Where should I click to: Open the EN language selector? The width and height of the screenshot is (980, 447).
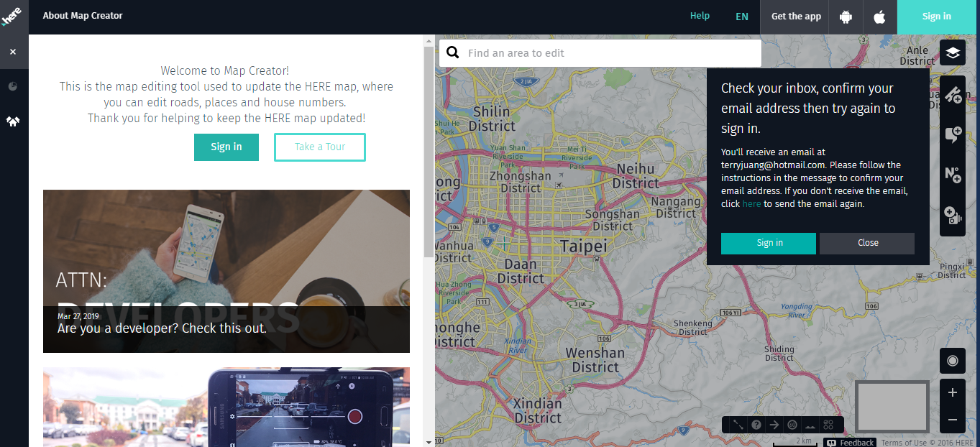point(742,17)
